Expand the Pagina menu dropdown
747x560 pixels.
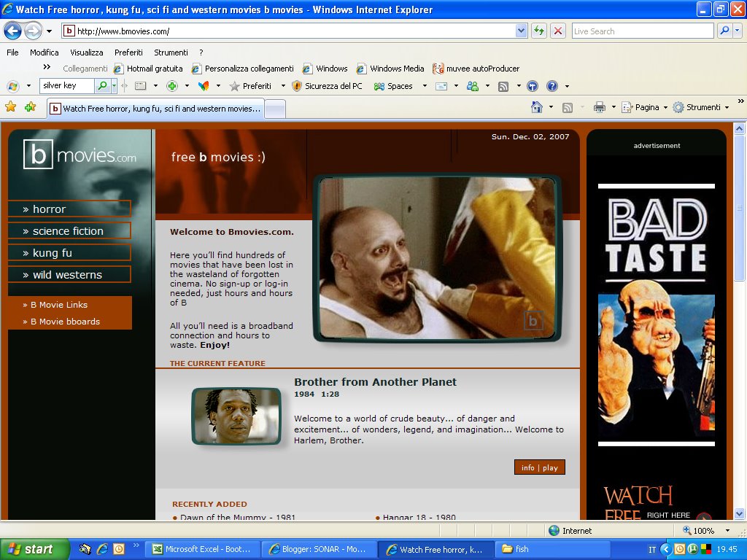(x=665, y=108)
